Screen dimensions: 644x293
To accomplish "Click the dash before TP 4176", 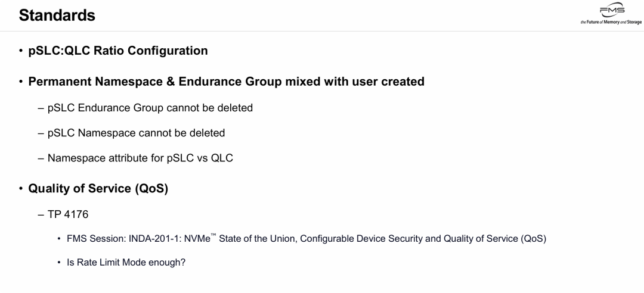I will point(41,214).
